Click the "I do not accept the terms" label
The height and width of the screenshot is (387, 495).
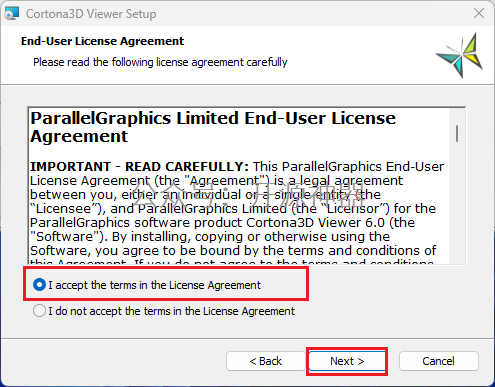(171, 311)
